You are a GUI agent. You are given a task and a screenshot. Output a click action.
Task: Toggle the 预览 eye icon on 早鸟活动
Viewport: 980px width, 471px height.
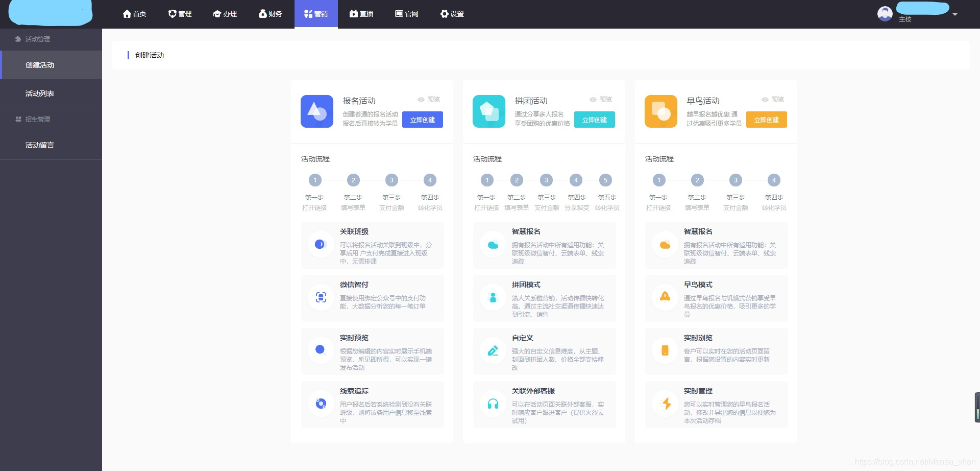click(764, 100)
